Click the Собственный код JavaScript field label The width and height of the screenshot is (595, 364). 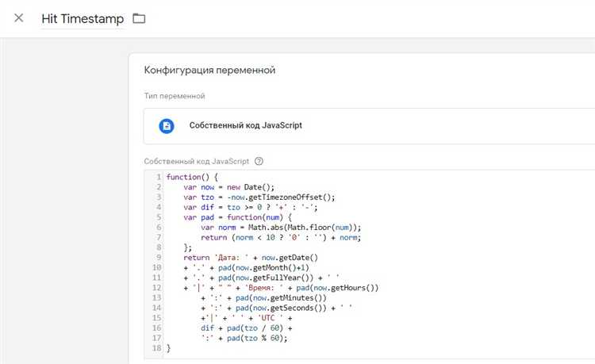[196, 161]
